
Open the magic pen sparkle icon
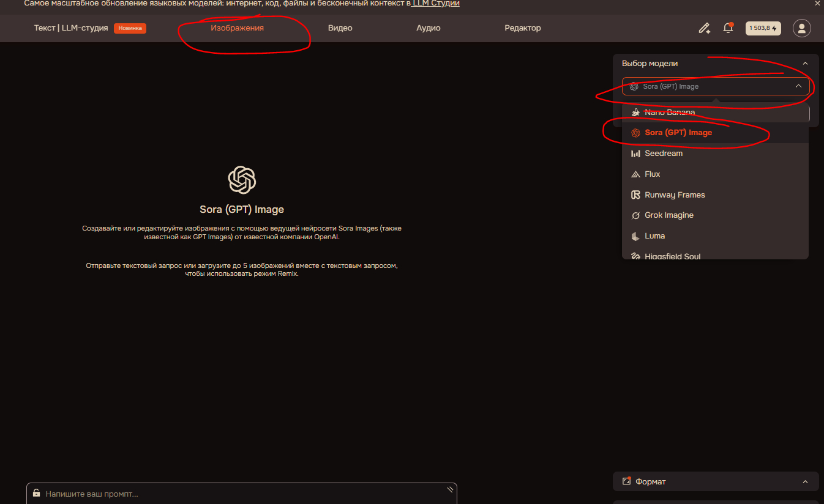click(705, 28)
